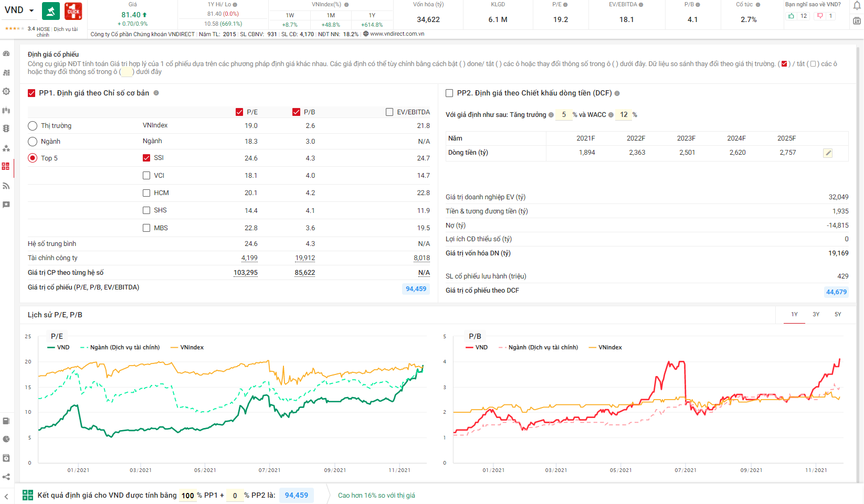Toggle Ngành series in P/B chart legend
This screenshot has width=864, height=504.
(538, 347)
